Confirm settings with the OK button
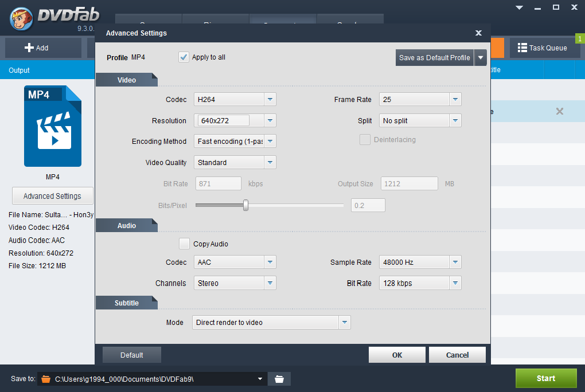The width and height of the screenshot is (585, 392). (x=397, y=355)
